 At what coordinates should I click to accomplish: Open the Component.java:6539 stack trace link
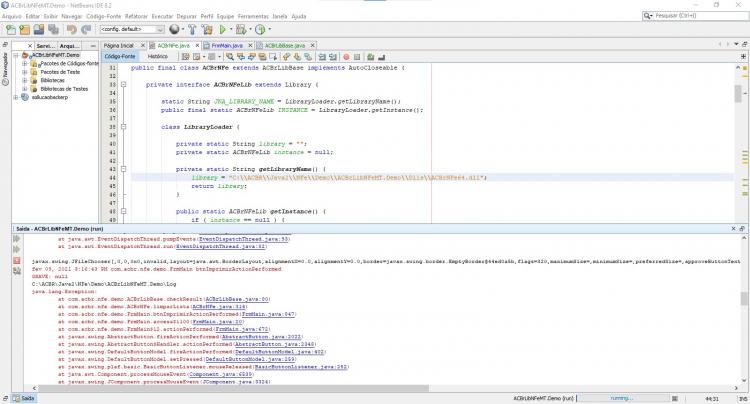[220, 374]
